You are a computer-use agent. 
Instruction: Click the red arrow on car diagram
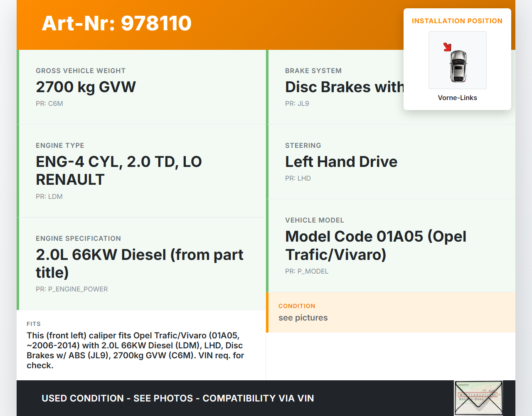447,47
